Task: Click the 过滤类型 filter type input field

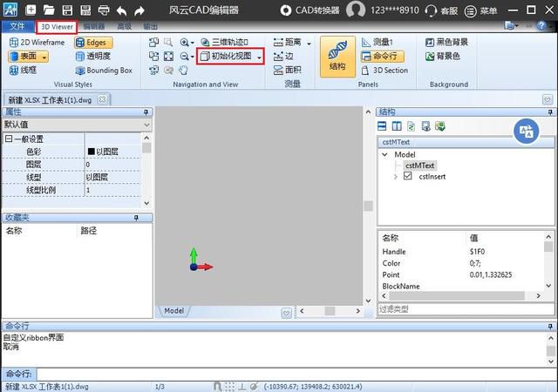Action: coord(466,309)
